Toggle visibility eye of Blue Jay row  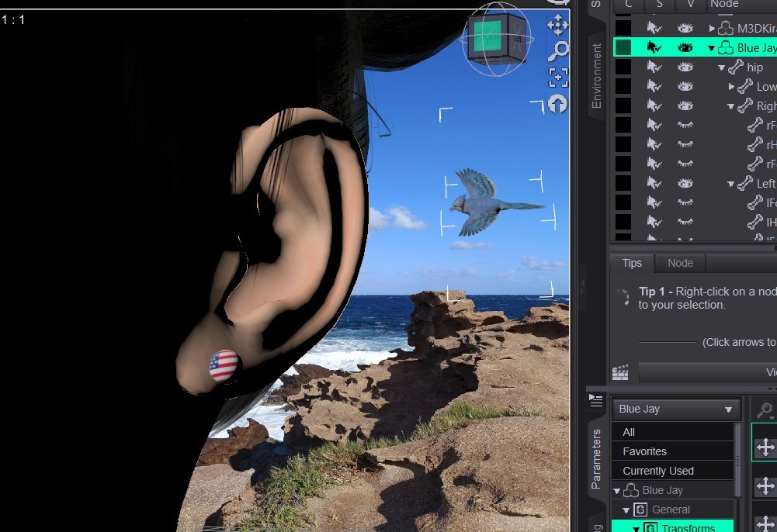click(x=685, y=47)
